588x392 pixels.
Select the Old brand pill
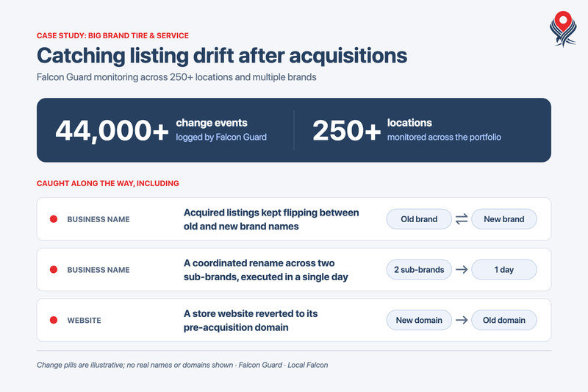pyautogui.click(x=419, y=219)
